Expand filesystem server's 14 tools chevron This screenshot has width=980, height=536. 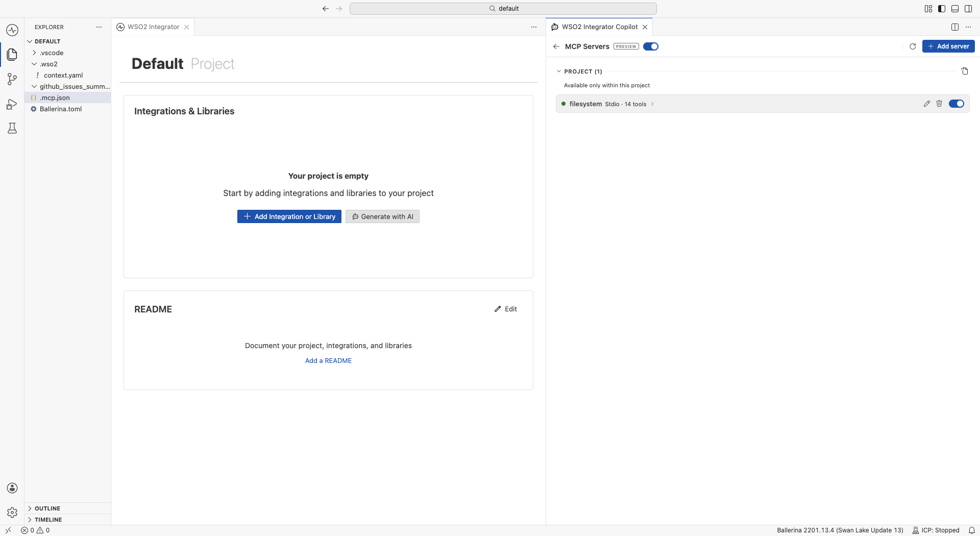tap(652, 104)
